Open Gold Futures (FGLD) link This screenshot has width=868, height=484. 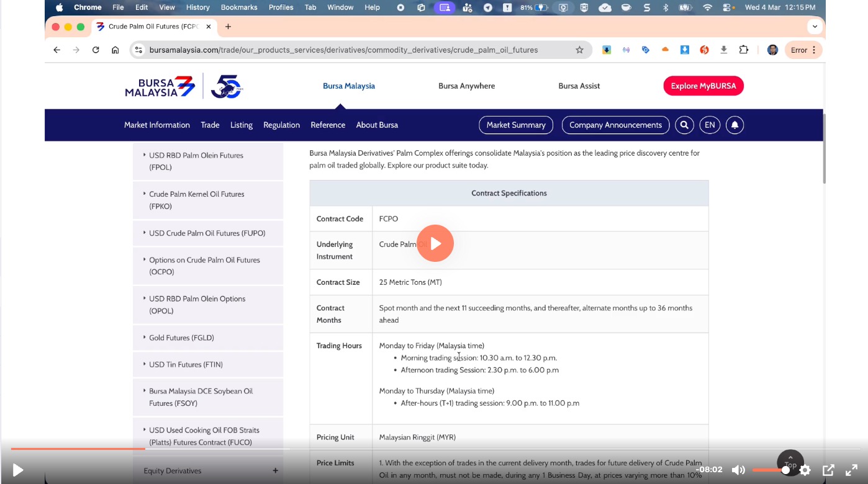click(181, 338)
